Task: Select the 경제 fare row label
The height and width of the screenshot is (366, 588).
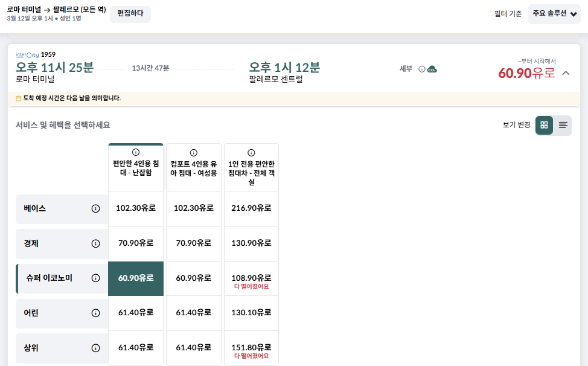Action: 36,243
